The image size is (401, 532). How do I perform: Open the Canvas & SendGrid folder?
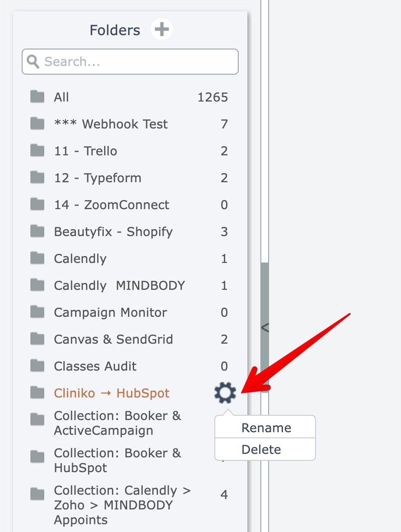click(x=113, y=339)
